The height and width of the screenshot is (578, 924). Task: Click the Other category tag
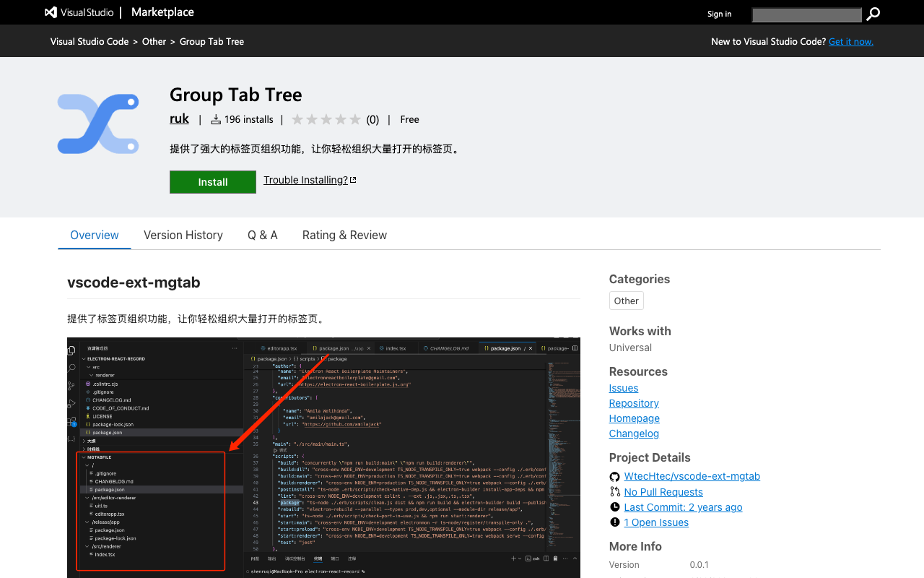coord(626,301)
